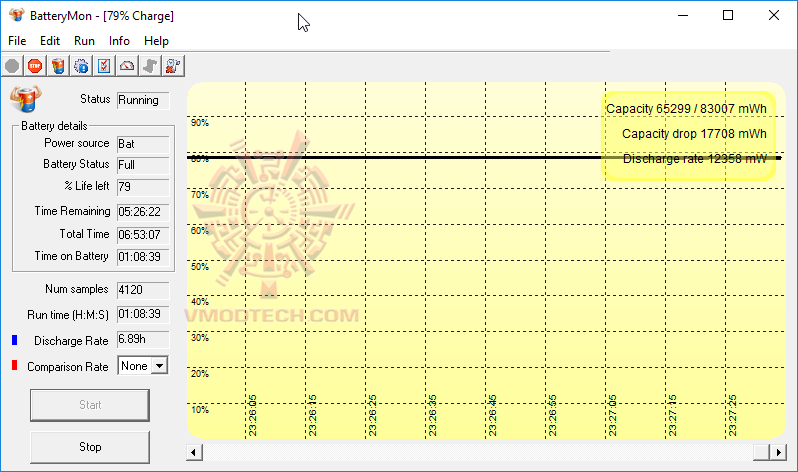Click the Status field showing Running
The height and width of the screenshot is (472, 798).
(143, 100)
